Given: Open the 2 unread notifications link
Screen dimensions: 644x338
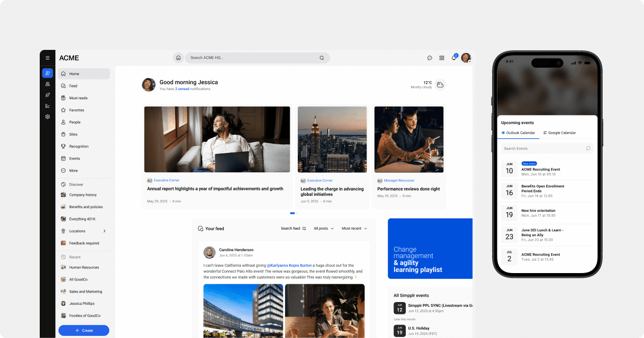Looking at the screenshot, I should pos(182,89).
